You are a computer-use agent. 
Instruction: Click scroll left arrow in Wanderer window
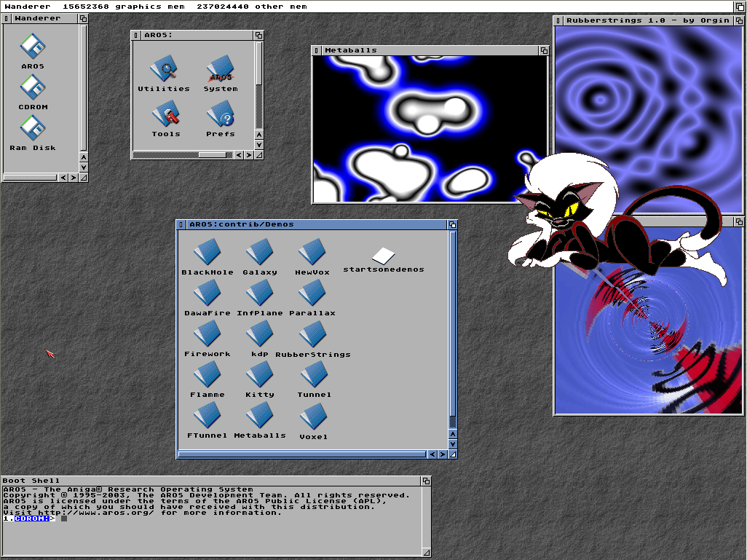[x=63, y=178]
